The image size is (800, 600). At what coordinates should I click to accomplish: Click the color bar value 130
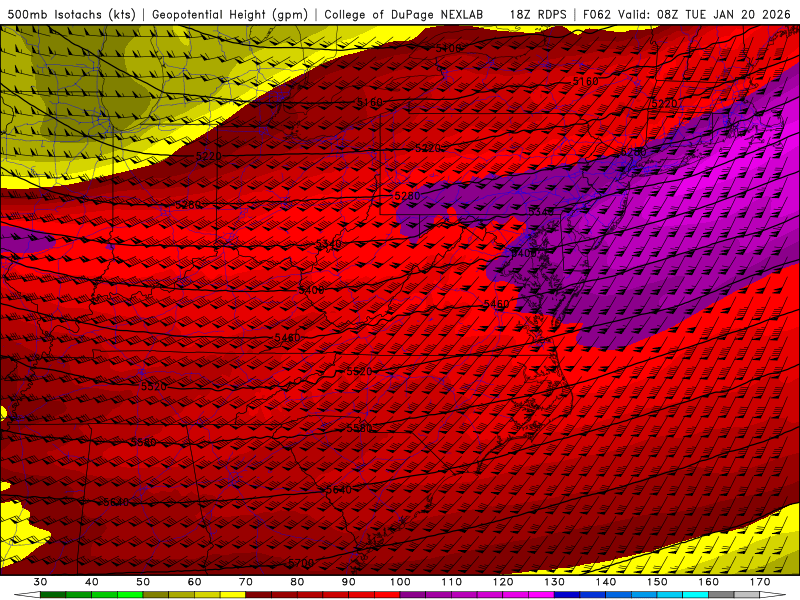(x=554, y=582)
